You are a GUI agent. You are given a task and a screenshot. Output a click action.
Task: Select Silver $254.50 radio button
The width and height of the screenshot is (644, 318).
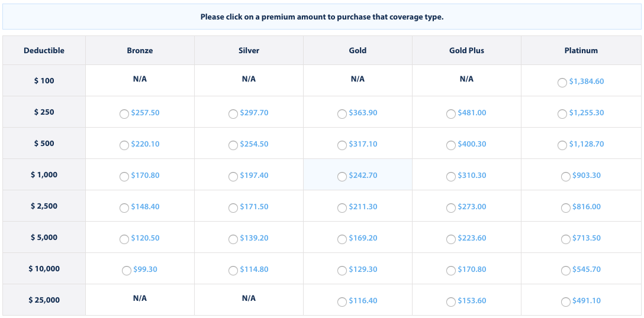tap(233, 145)
